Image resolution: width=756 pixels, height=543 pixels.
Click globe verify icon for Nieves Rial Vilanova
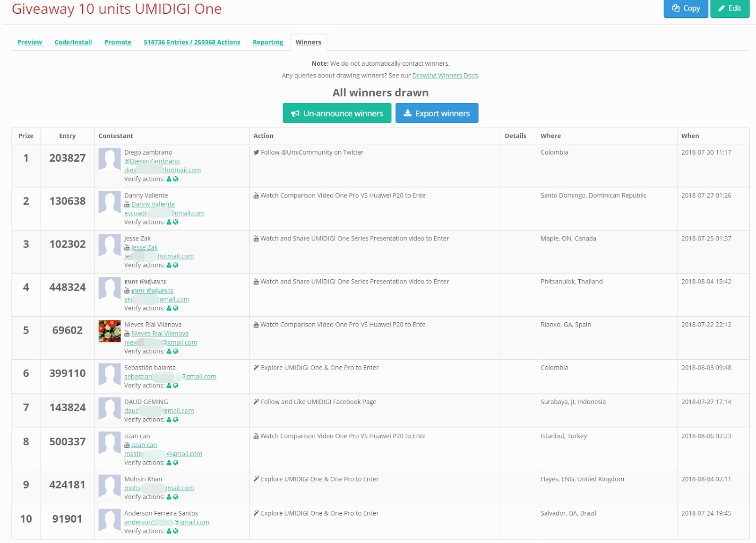point(176,351)
